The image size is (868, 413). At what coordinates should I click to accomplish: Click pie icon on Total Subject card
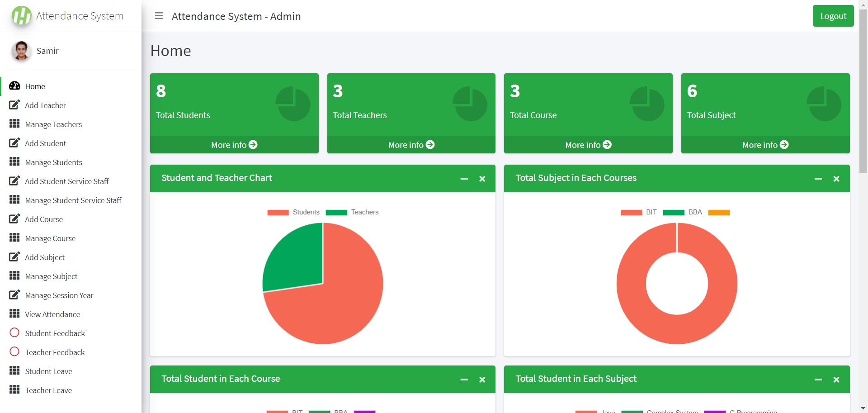coord(824,104)
